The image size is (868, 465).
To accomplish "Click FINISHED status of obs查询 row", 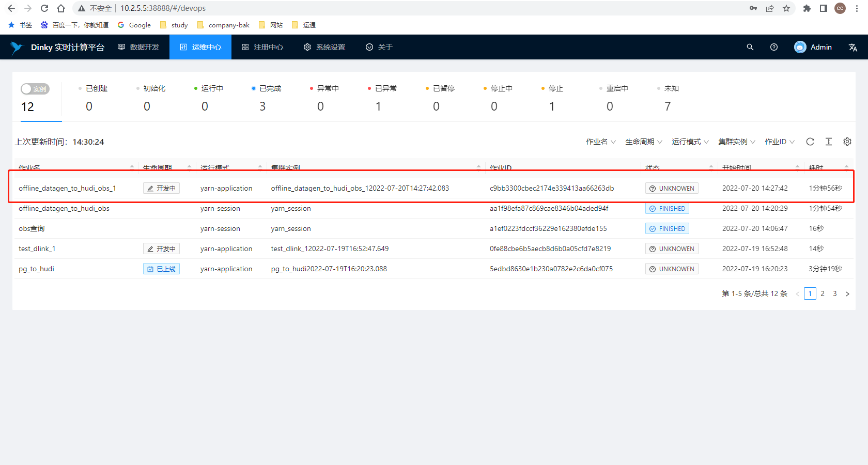I will tap(667, 228).
